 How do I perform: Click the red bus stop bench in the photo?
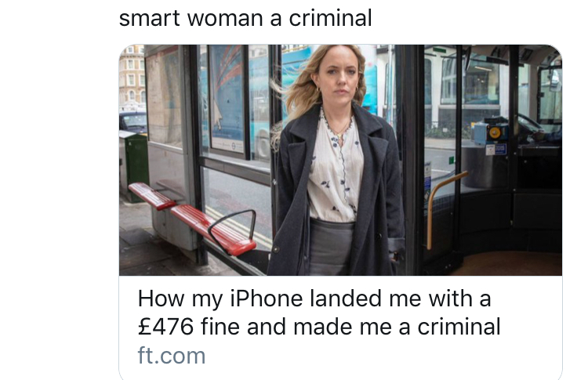pos(193,217)
